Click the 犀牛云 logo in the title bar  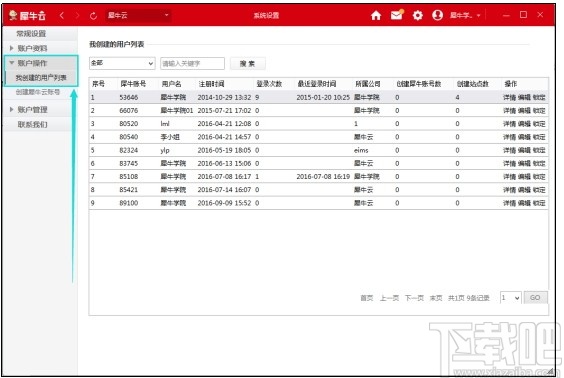[x=28, y=15]
